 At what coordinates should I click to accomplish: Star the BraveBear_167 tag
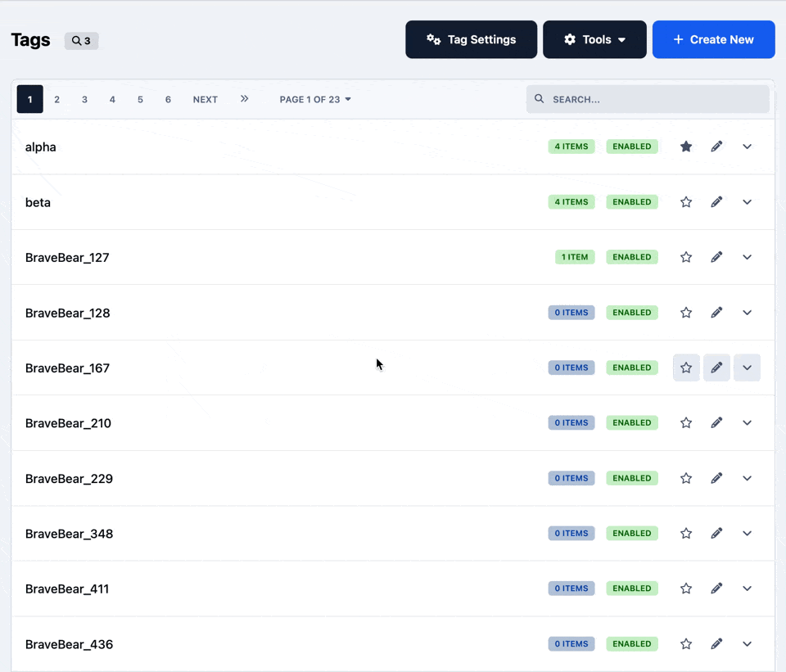pos(686,368)
